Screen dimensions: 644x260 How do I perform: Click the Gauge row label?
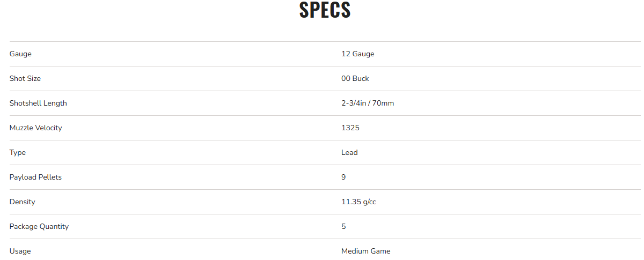(x=20, y=54)
